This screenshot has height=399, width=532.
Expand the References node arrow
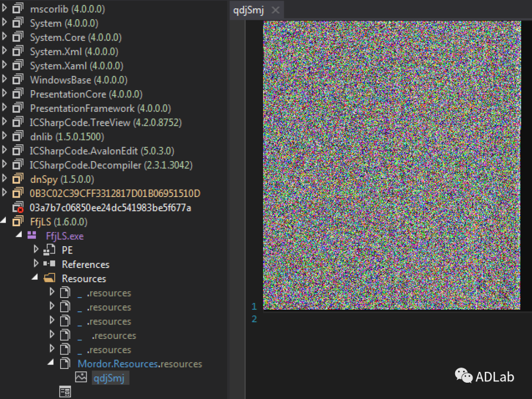click(36, 264)
